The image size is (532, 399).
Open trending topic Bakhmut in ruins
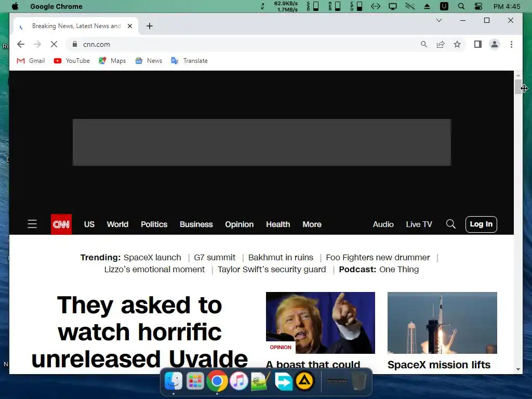pyautogui.click(x=281, y=258)
